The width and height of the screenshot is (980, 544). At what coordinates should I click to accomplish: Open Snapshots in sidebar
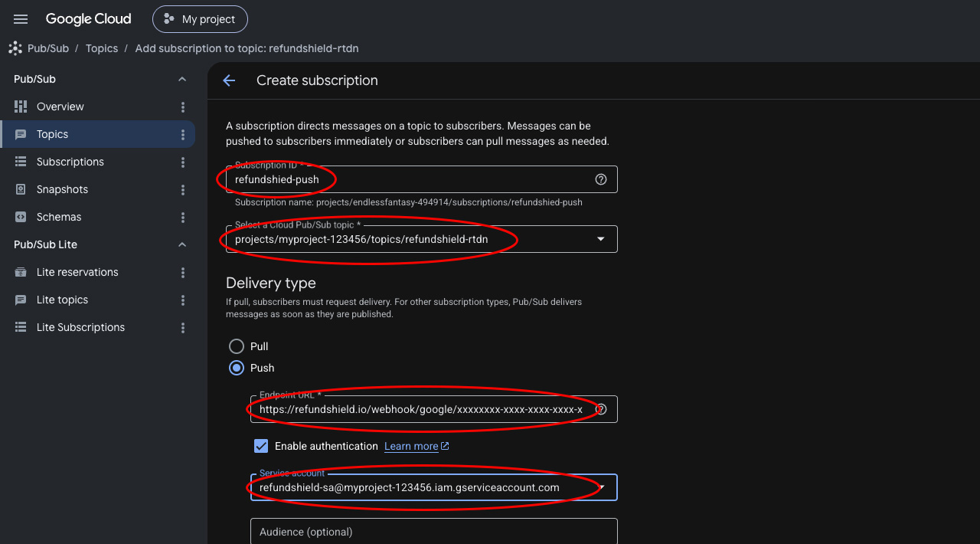(x=62, y=189)
